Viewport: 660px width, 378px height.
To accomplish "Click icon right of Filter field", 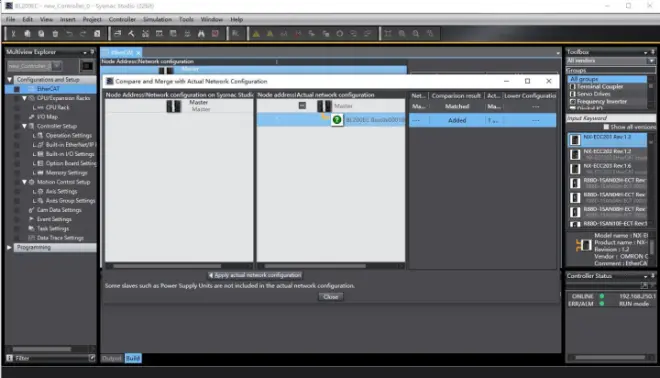I will click(x=92, y=358).
